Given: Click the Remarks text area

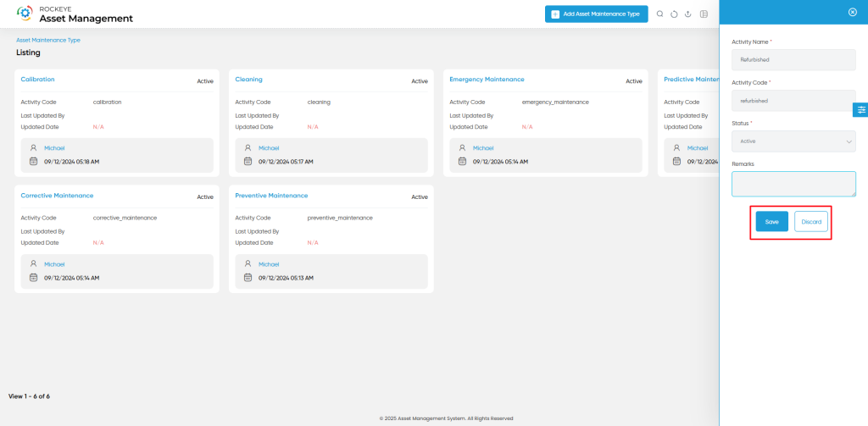Looking at the screenshot, I should tap(793, 184).
